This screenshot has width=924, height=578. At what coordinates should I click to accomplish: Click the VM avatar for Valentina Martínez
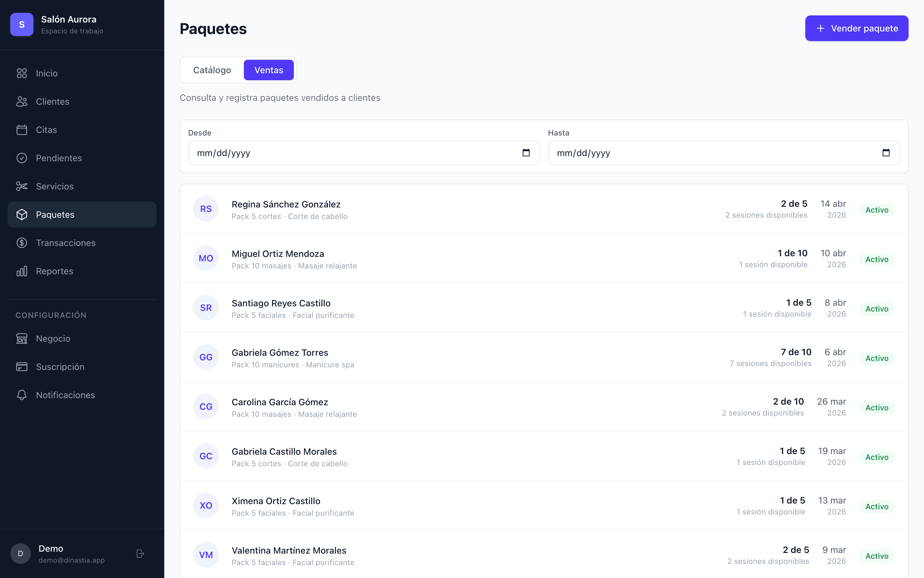click(x=206, y=555)
